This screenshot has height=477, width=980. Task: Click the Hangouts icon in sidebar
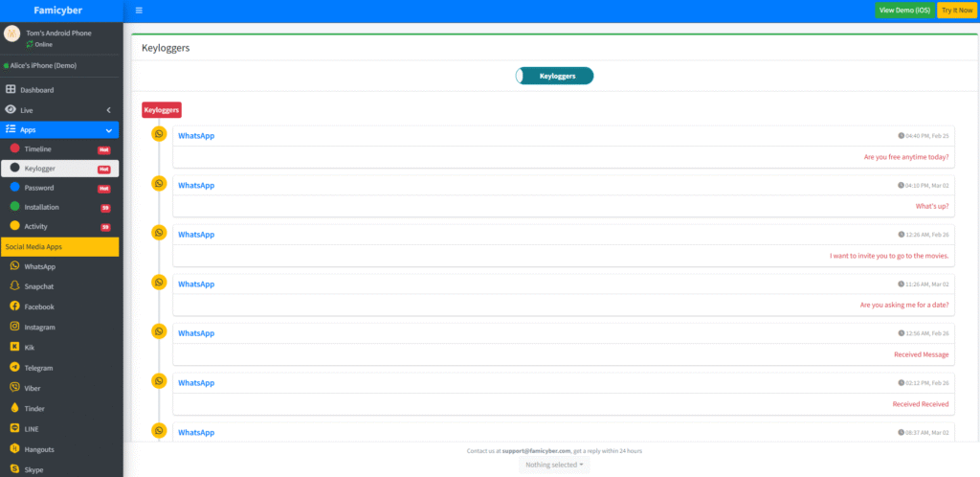pyautogui.click(x=14, y=449)
